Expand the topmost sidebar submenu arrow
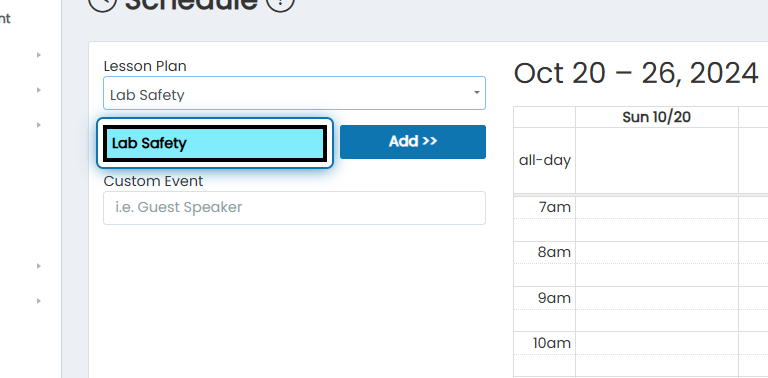 39,55
